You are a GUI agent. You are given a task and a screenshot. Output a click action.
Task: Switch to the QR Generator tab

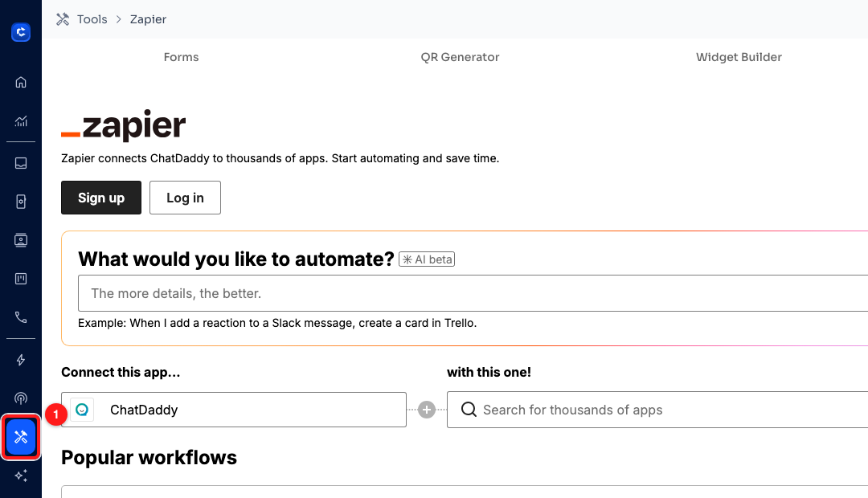click(460, 57)
